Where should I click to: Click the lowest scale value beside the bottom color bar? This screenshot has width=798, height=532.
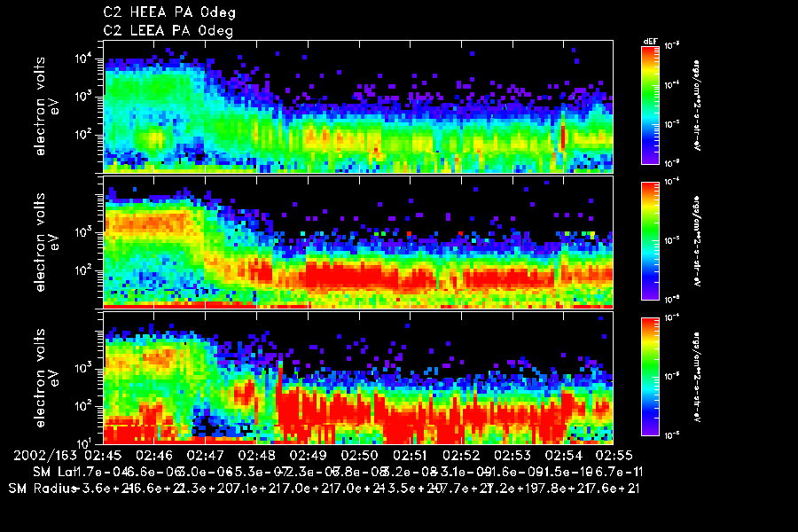pyautogui.click(x=672, y=435)
